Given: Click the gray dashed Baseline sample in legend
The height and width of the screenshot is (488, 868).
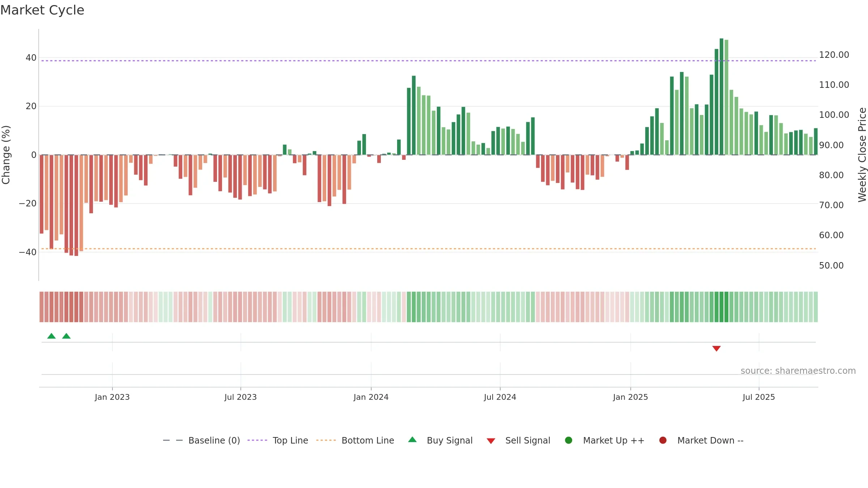Looking at the screenshot, I should (x=173, y=440).
